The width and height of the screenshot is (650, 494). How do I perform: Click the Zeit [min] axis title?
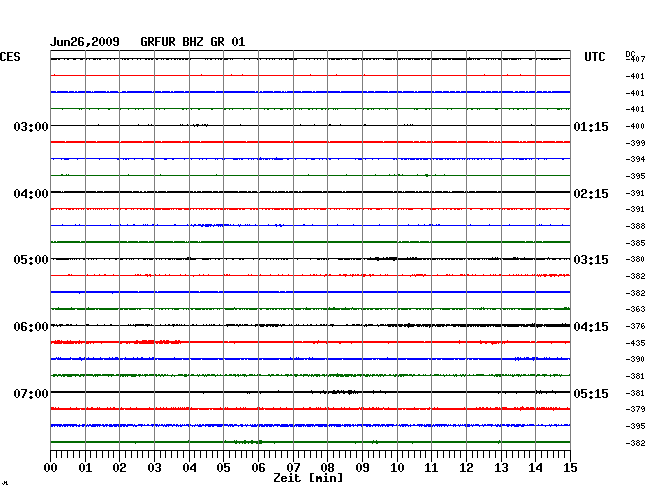tap(308, 478)
